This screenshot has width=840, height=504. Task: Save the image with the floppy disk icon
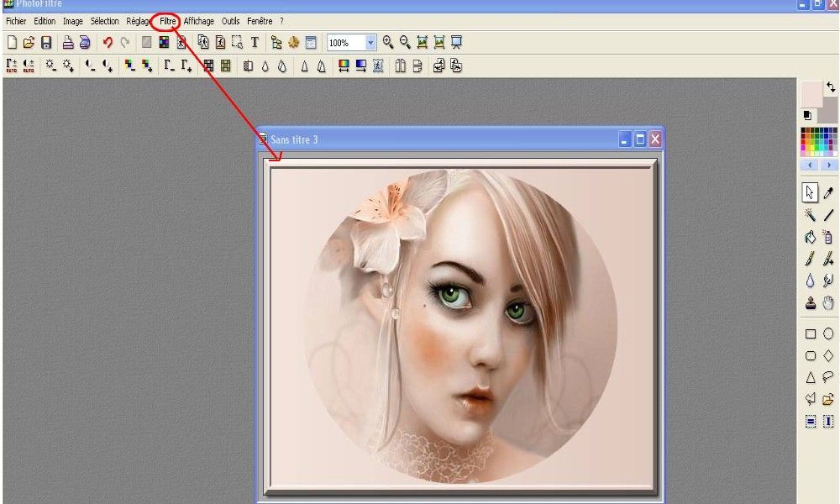tap(46, 42)
